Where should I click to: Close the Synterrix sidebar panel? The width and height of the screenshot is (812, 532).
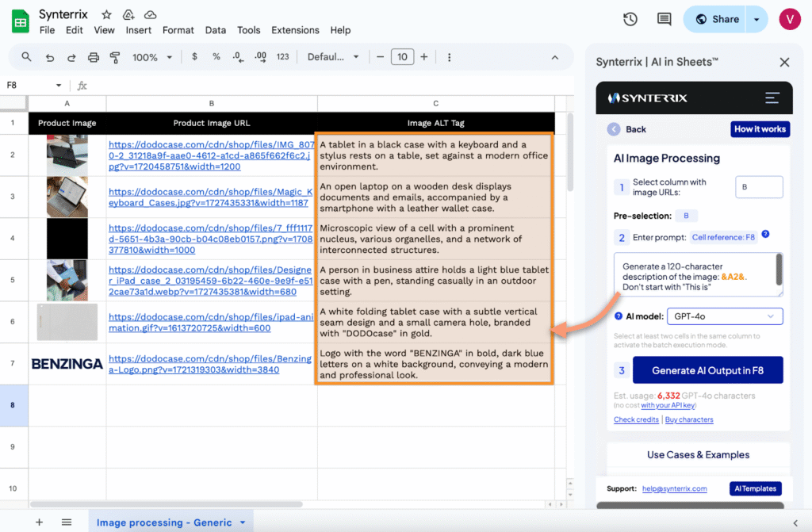(784, 62)
